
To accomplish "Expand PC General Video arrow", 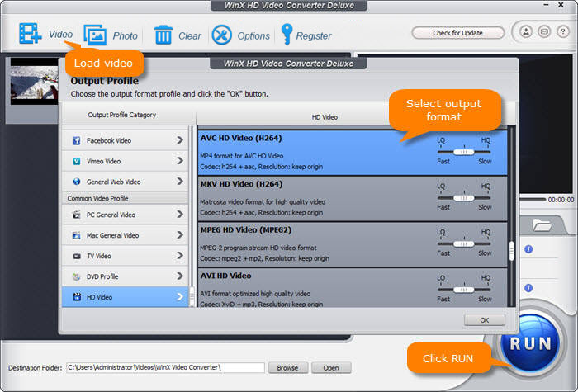I will [x=180, y=214].
